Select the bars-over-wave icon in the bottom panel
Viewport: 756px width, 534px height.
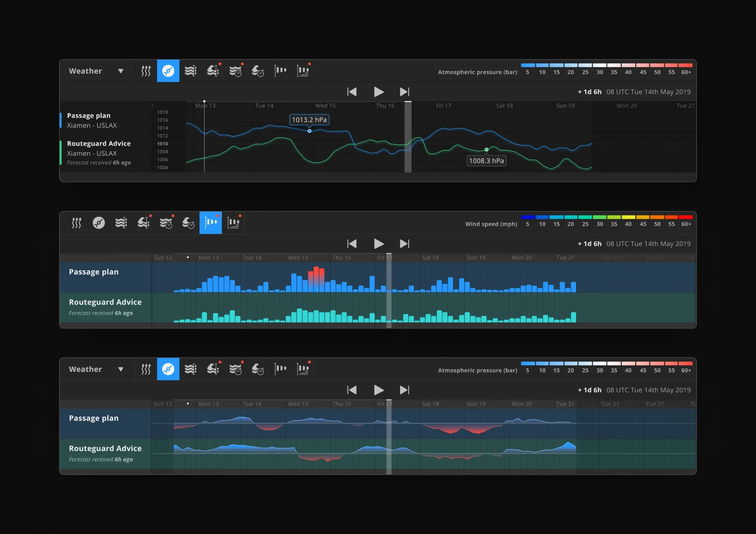(303, 369)
